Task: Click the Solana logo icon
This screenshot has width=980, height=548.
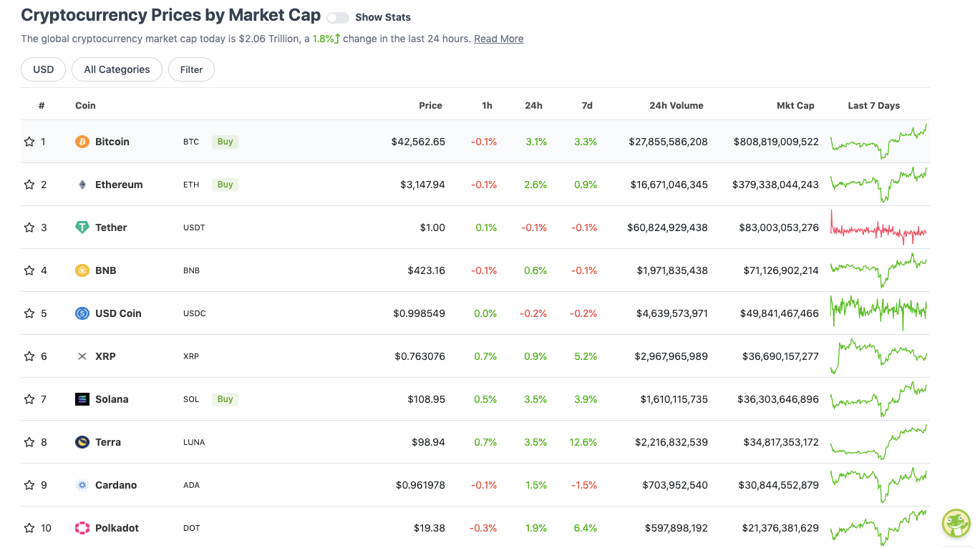Action: [82, 399]
